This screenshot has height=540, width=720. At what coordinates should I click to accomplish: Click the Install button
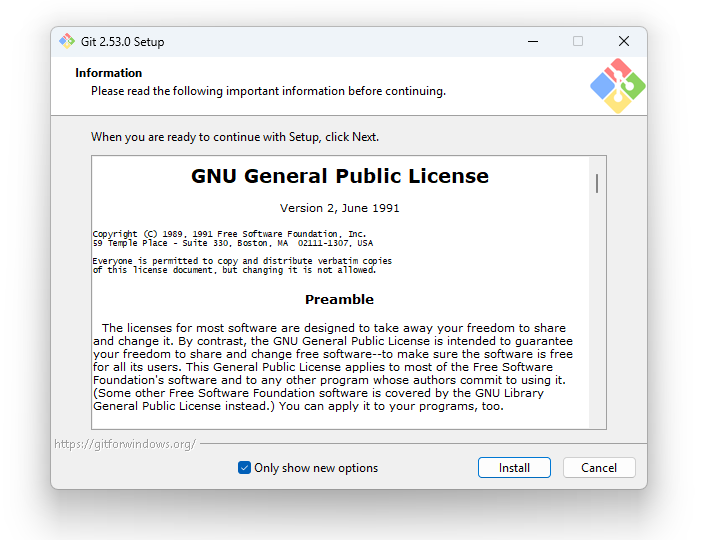pyautogui.click(x=514, y=467)
